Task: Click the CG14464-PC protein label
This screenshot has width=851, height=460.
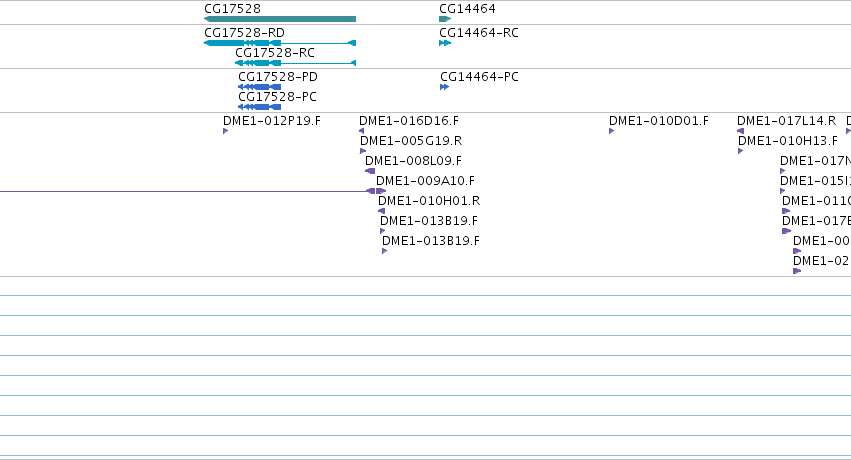Action: 479,76
